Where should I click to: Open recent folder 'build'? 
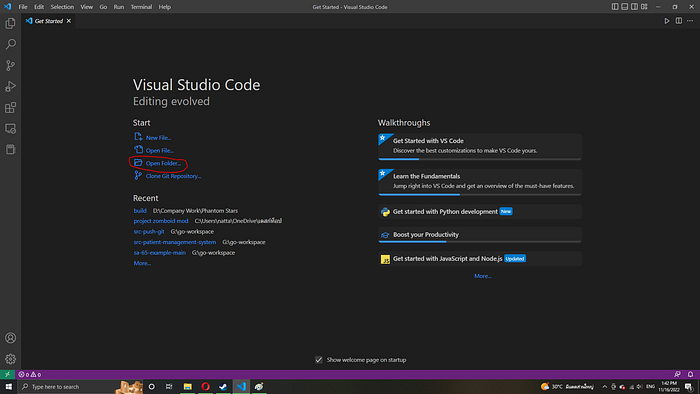click(x=140, y=211)
